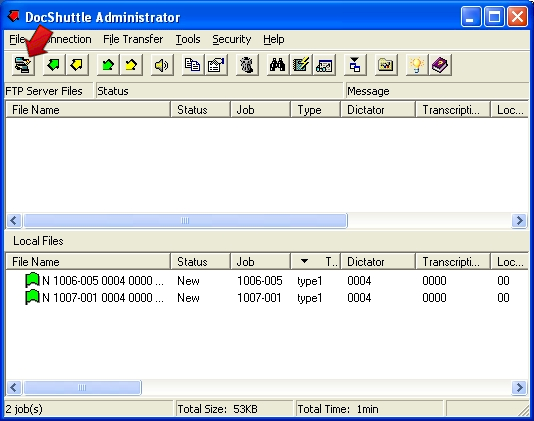Click the connect to server toolbar icon
Image resolution: width=534 pixels, height=421 pixels.
click(23, 65)
